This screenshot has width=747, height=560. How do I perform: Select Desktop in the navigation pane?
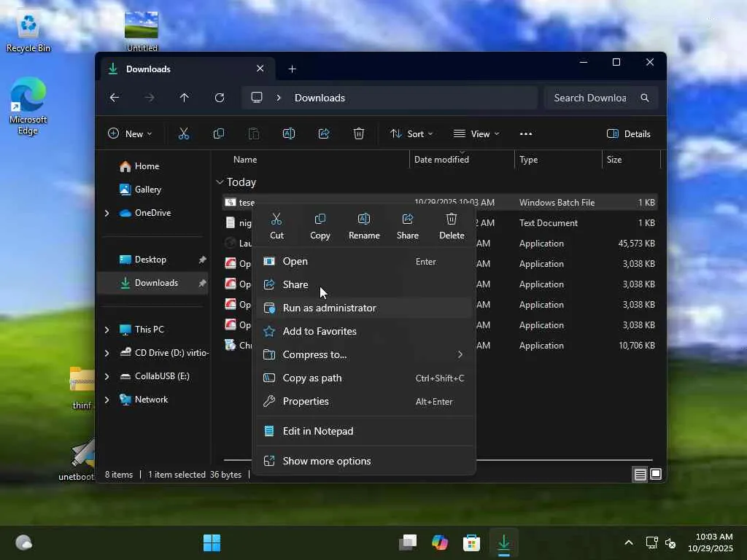tap(150, 260)
